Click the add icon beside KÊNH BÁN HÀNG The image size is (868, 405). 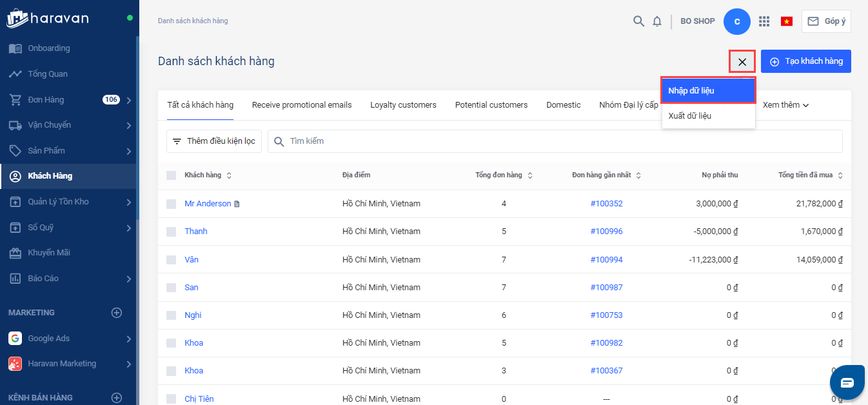(x=117, y=398)
